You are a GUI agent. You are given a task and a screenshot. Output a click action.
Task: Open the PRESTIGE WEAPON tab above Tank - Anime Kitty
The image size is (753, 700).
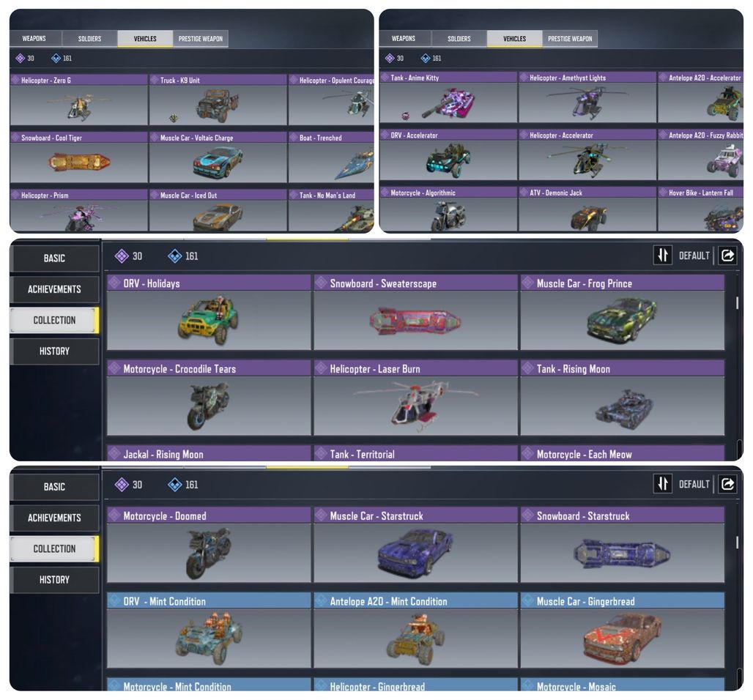[570, 38]
